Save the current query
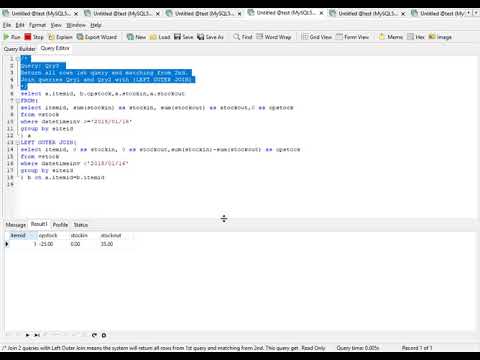This screenshot has height=360, width=480. (x=184, y=37)
